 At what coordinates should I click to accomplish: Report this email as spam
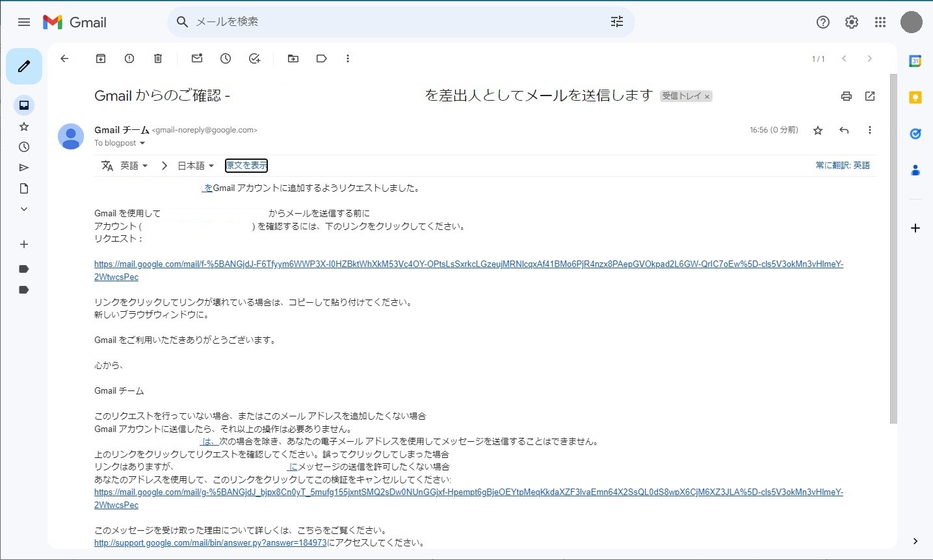coord(129,58)
